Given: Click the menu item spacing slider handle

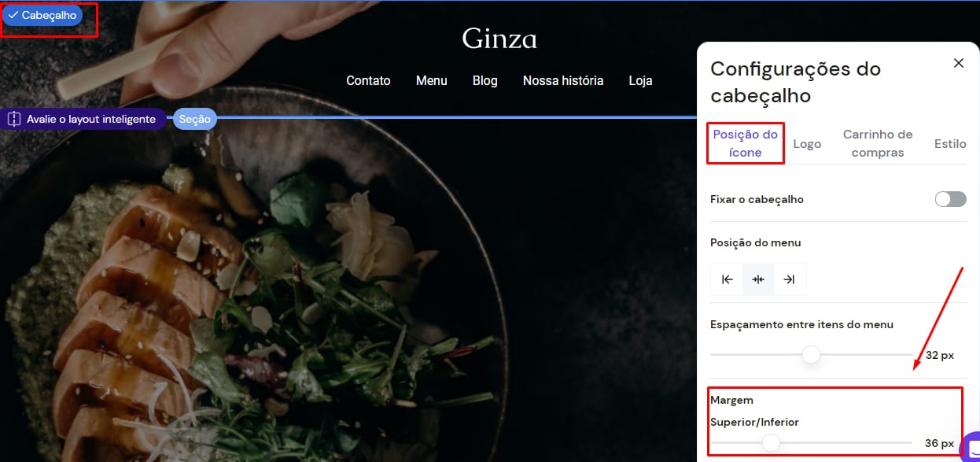Looking at the screenshot, I should click(811, 354).
